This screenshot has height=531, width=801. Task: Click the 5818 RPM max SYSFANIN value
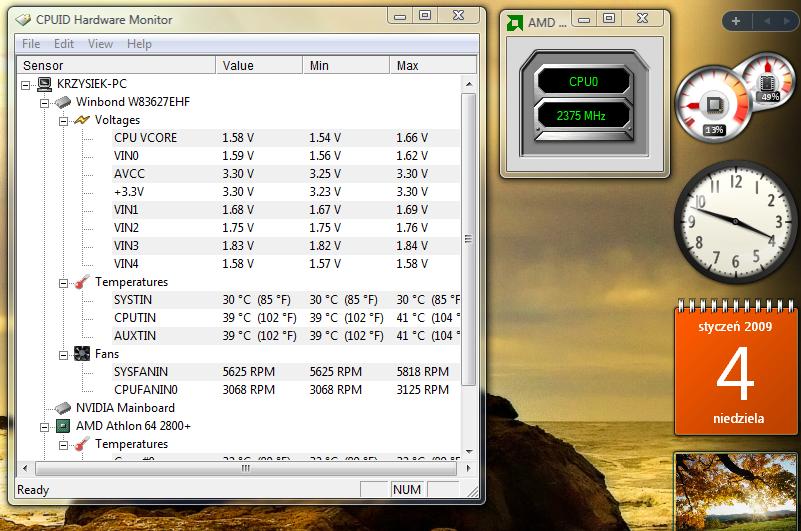[x=422, y=372]
